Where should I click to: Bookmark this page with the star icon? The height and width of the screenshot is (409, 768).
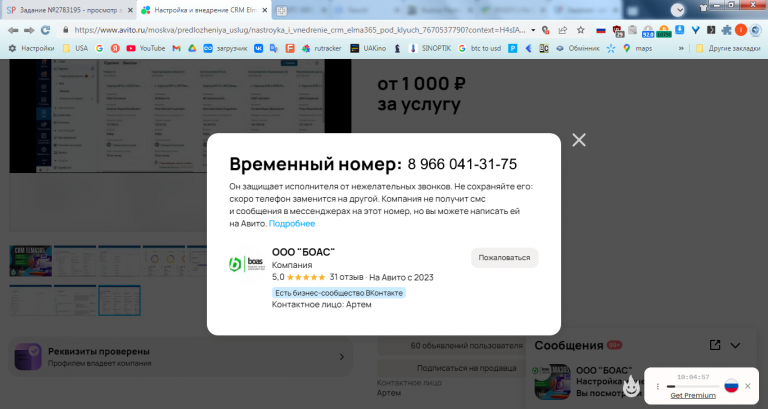coord(580,30)
